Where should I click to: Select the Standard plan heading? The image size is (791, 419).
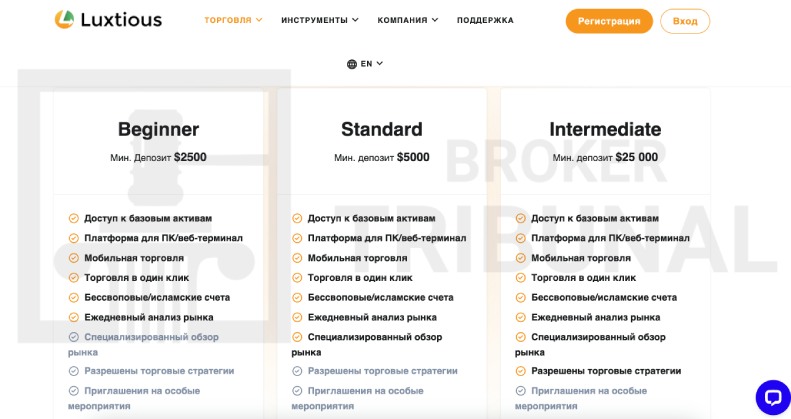click(382, 129)
